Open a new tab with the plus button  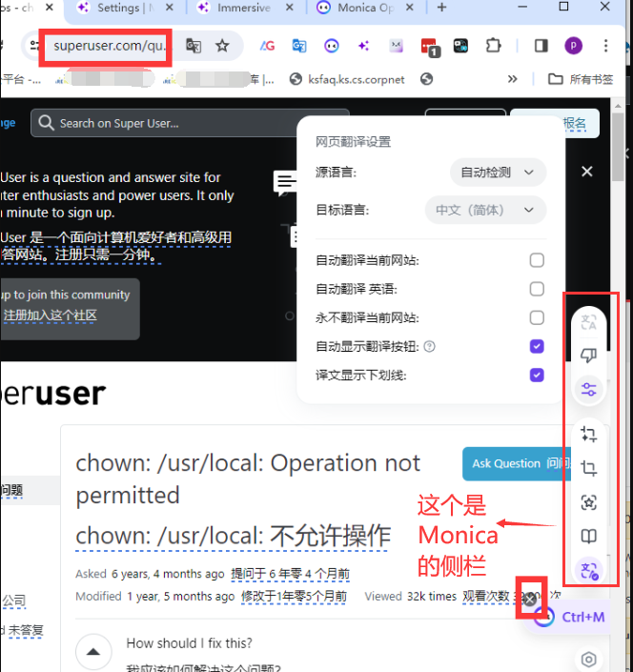pyautogui.click(x=441, y=8)
